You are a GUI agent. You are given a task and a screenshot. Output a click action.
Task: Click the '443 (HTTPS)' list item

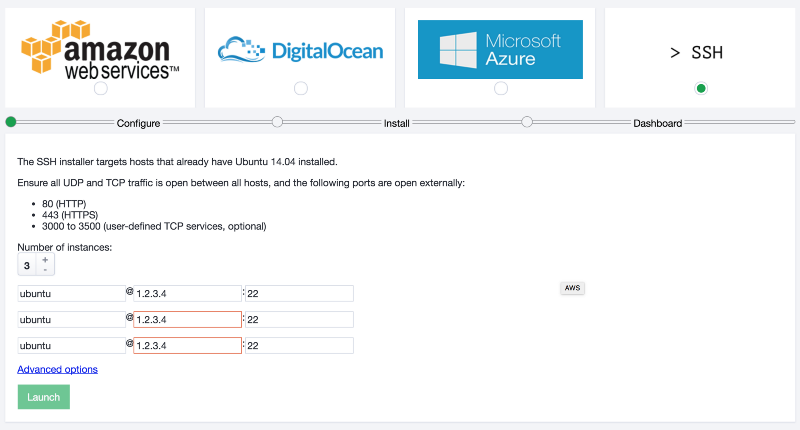point(70,215)
